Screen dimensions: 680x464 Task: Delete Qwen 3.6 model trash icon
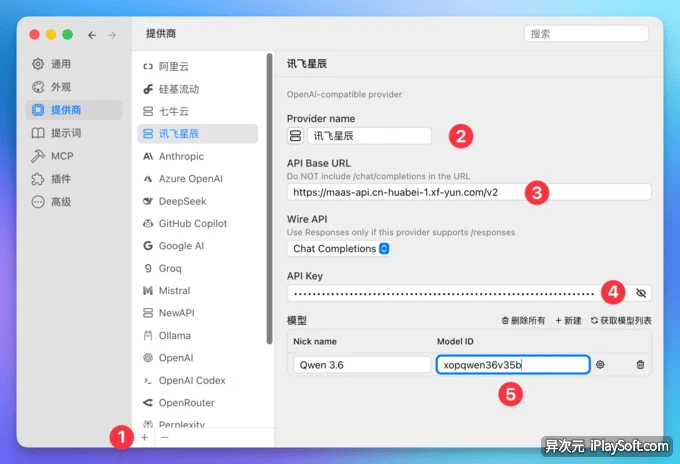tap(640, 365)
